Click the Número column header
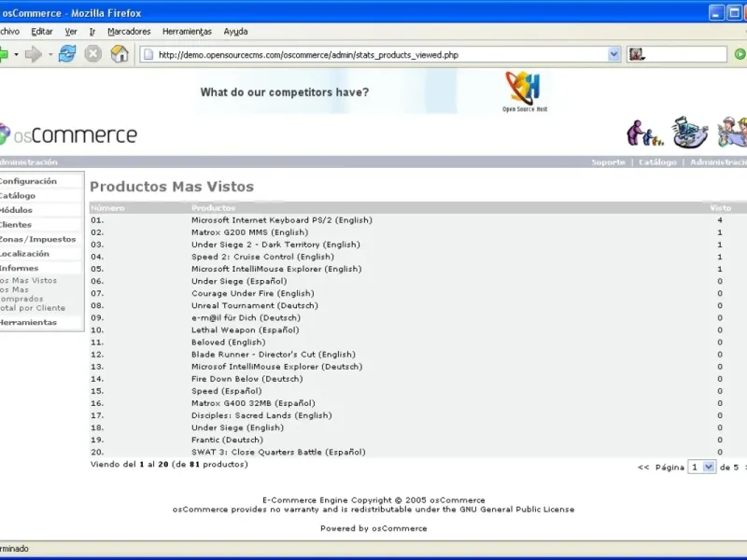 click(x=107, y=207)
